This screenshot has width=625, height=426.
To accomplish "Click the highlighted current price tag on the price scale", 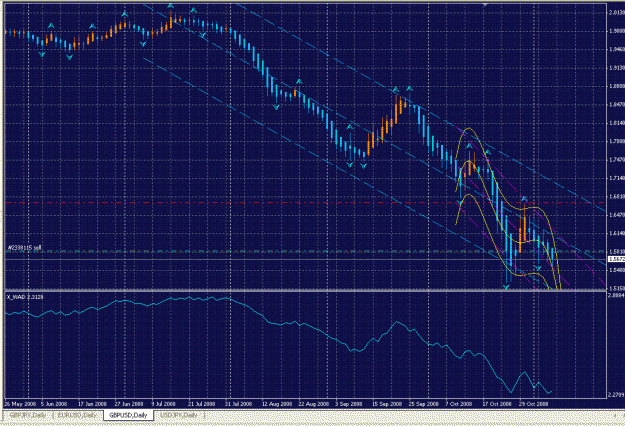I will click(616, 259).
